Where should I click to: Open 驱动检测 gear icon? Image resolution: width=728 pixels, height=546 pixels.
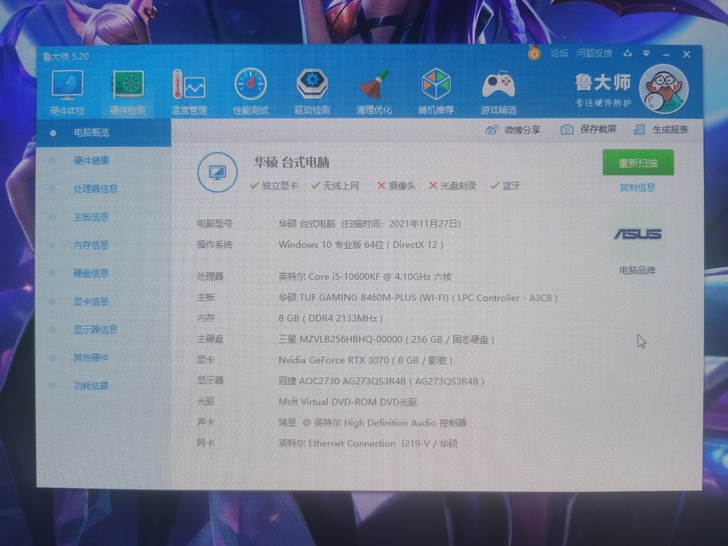pyautogui.click(x=312, y=84)
